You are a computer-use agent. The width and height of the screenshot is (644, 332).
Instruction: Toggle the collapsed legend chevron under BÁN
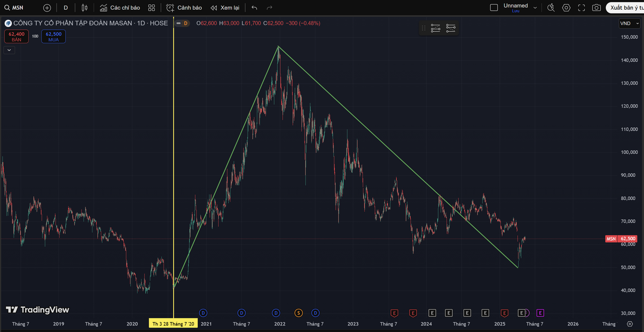[9, 50]
